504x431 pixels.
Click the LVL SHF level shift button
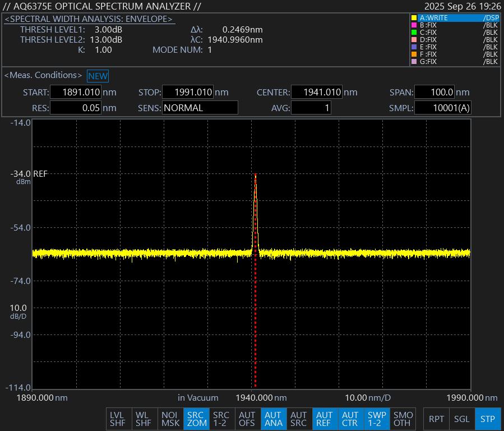pyautogui.click(x=118, y=419)
